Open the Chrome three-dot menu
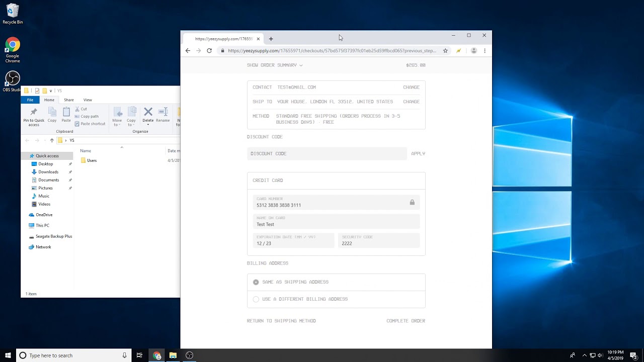 pos(485,51)
